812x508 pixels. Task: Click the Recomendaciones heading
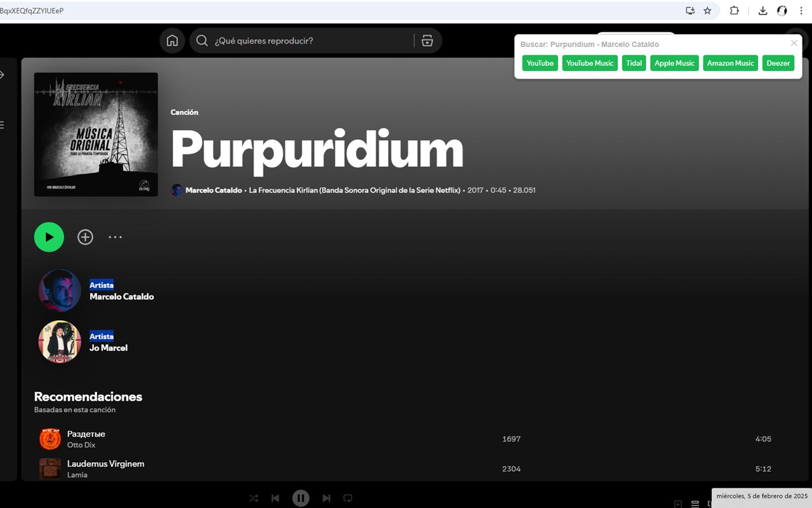88,396
